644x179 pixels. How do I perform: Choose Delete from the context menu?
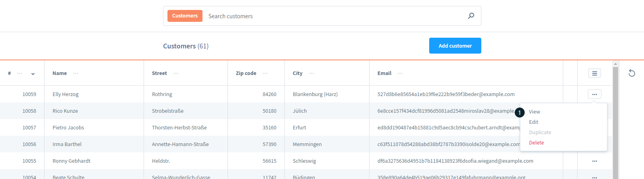[x=536, y=143]
